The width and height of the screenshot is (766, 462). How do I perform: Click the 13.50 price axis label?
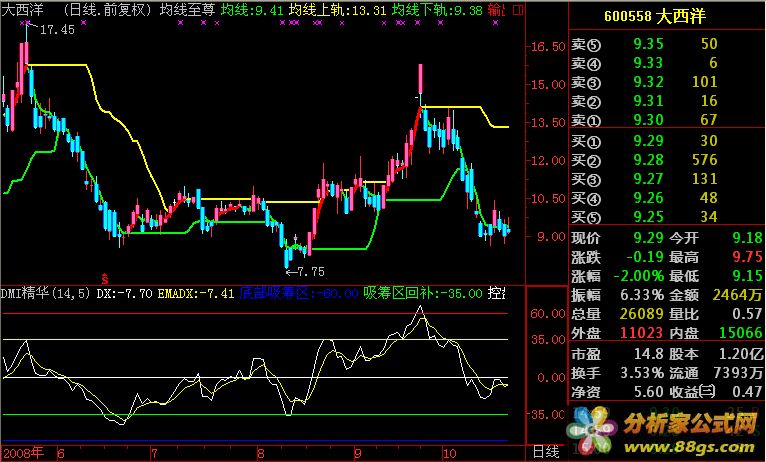pyautogui.click(x=548, y=123)
